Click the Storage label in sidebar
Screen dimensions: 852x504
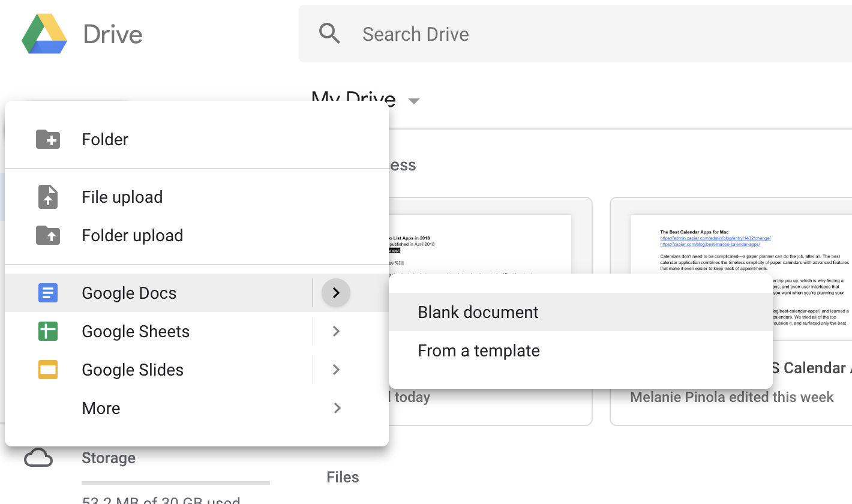coord(109,458)
